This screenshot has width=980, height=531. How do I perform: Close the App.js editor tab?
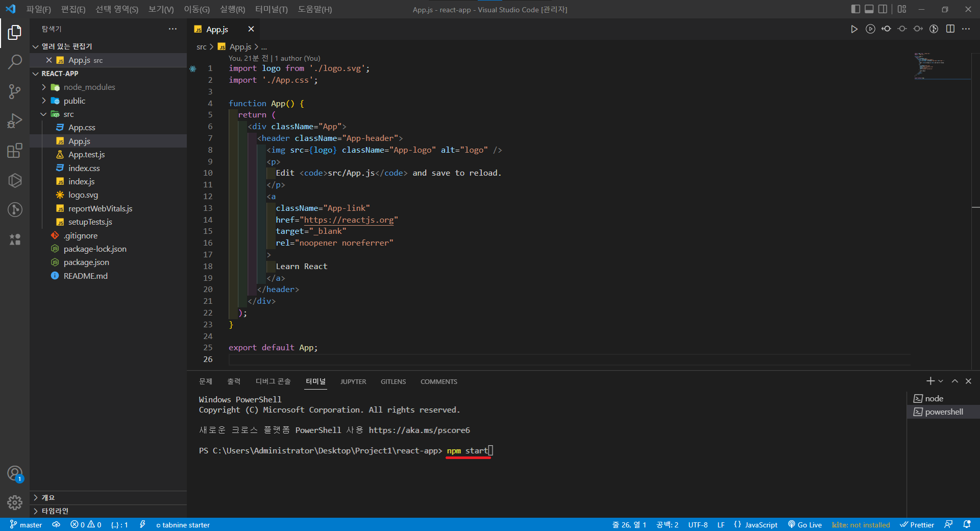click(251, 29)
